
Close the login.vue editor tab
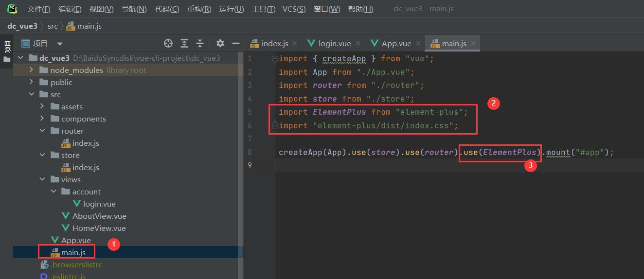[359, 44]
